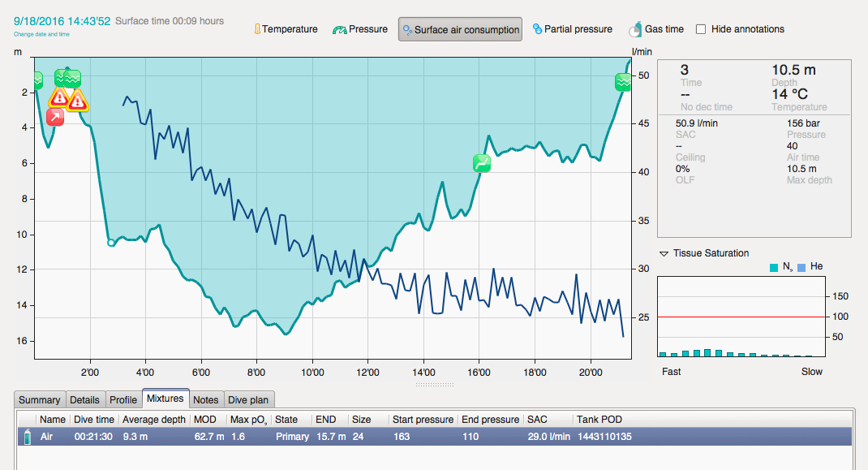Click the 00:21:30 dive time cell
868x470 pixels.
(93, 437)
